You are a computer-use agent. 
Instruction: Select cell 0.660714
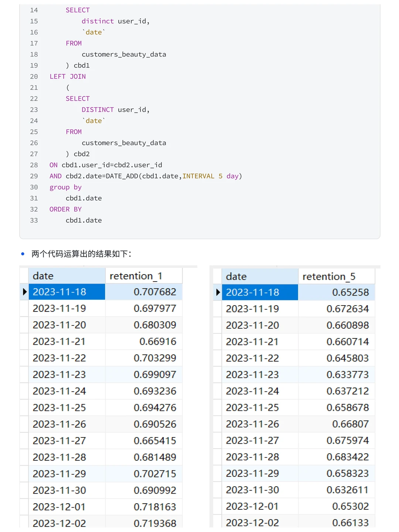coord(337,341)
